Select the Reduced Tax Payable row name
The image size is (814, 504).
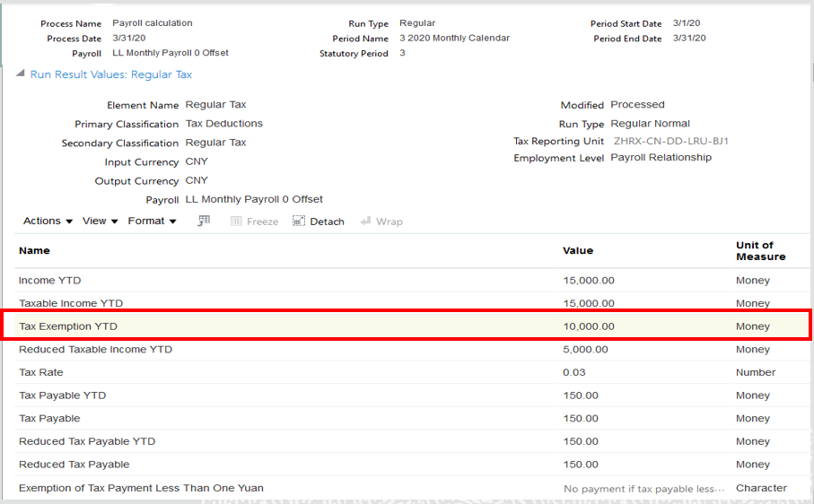(x=74, y=465)
